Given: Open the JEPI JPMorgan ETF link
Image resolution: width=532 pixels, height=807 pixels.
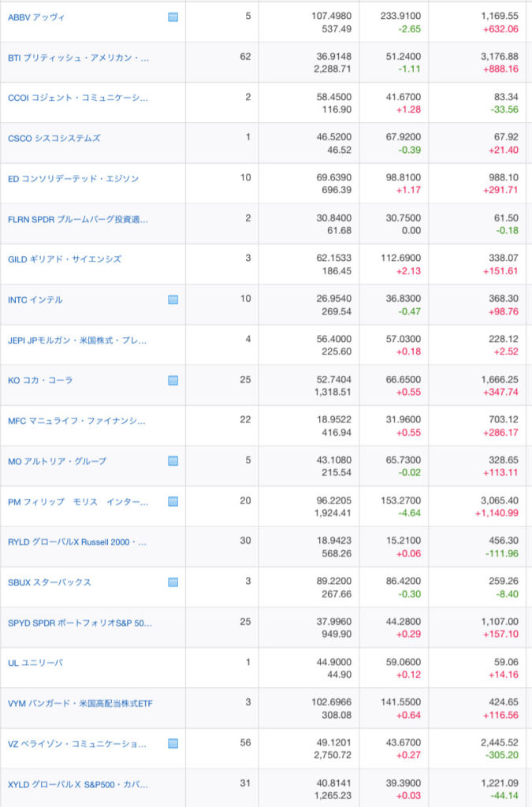Looking at the screenshot, I should pos(77,340).
